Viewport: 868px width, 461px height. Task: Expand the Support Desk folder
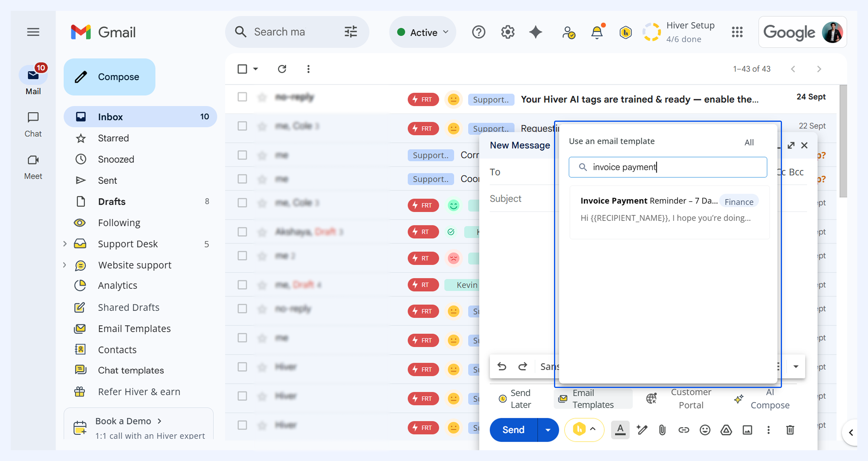point(65,244)
